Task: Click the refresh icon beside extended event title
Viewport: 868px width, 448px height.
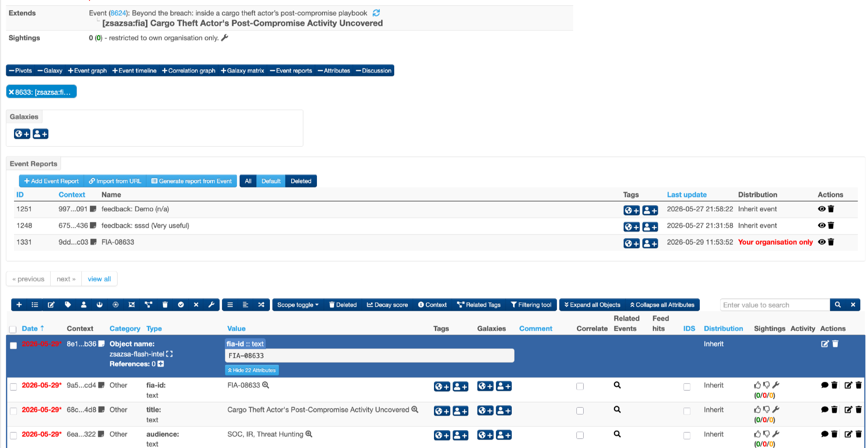Action: click(376, 13)
